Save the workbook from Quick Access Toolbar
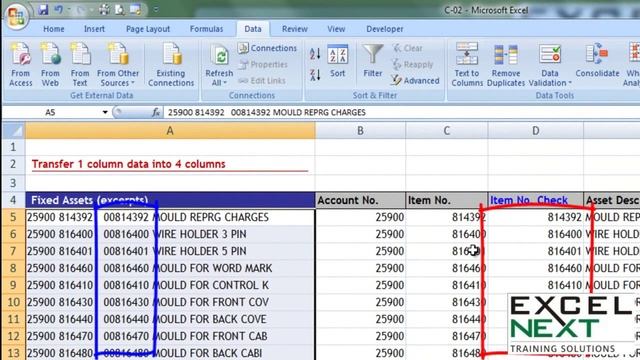 coord(43,9)
